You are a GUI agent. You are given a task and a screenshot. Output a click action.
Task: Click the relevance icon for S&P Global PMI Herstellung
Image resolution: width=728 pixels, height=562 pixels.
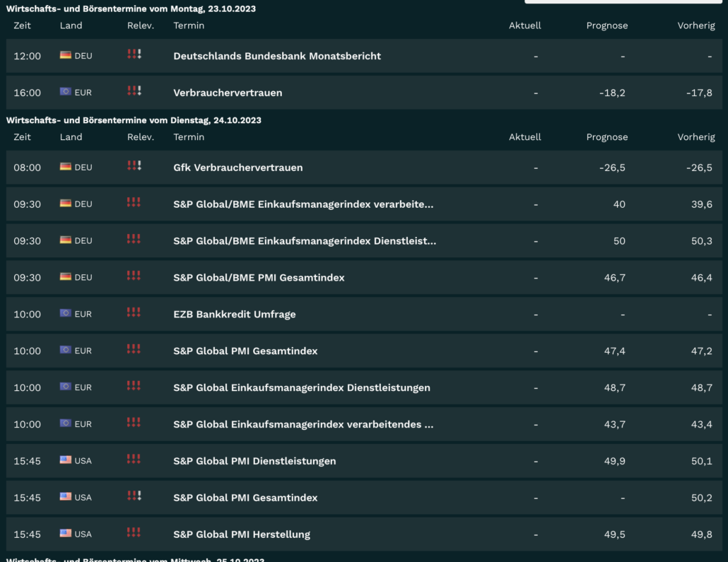click(134, 532)
